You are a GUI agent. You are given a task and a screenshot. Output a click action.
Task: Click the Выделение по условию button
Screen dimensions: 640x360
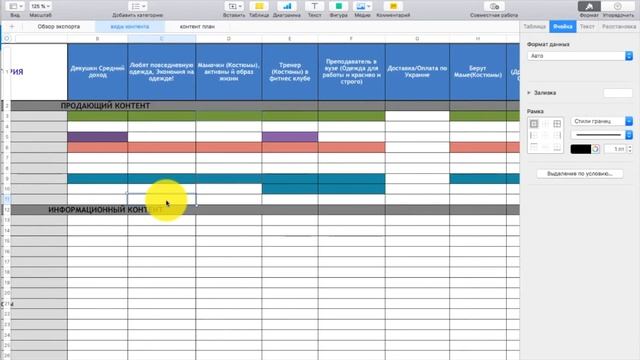pos(580,174)
